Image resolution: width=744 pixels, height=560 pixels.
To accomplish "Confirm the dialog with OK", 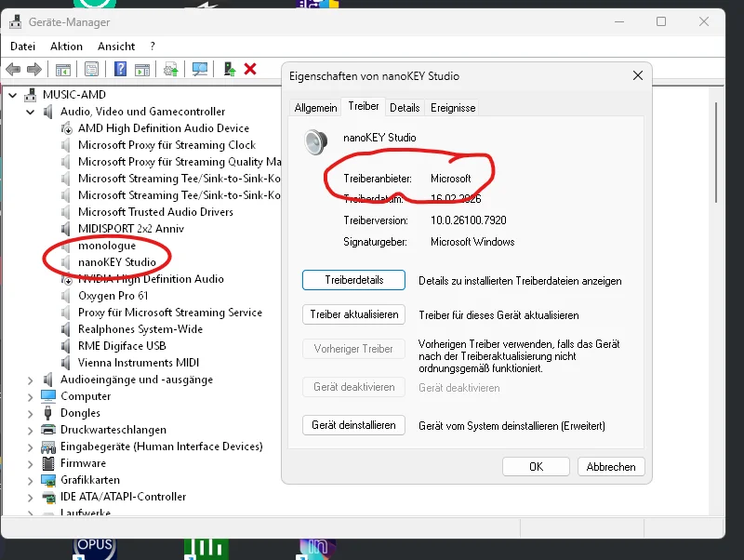I will point(537,466).
